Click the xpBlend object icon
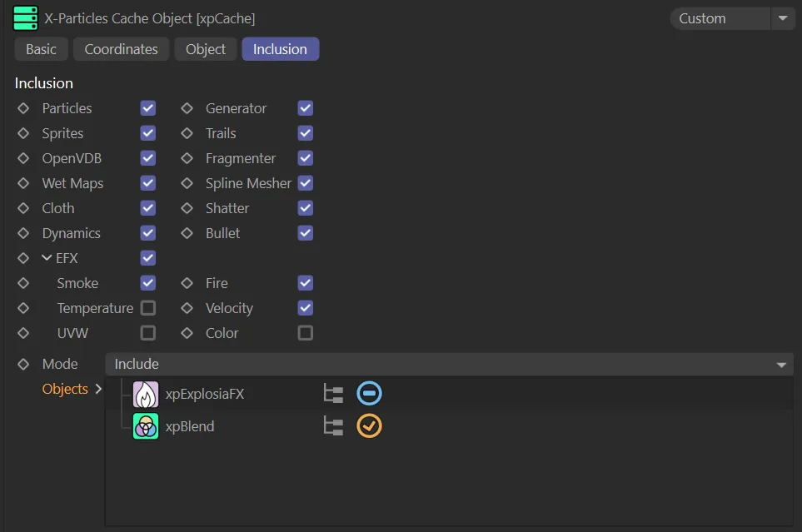Viewport: 802px width, 532px height. click(146, 426)
